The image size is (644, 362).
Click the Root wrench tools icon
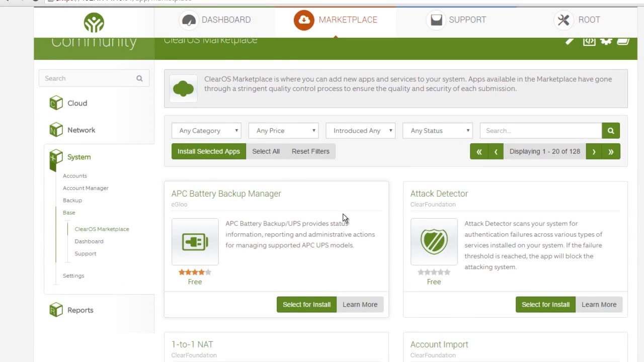(563, 20)
